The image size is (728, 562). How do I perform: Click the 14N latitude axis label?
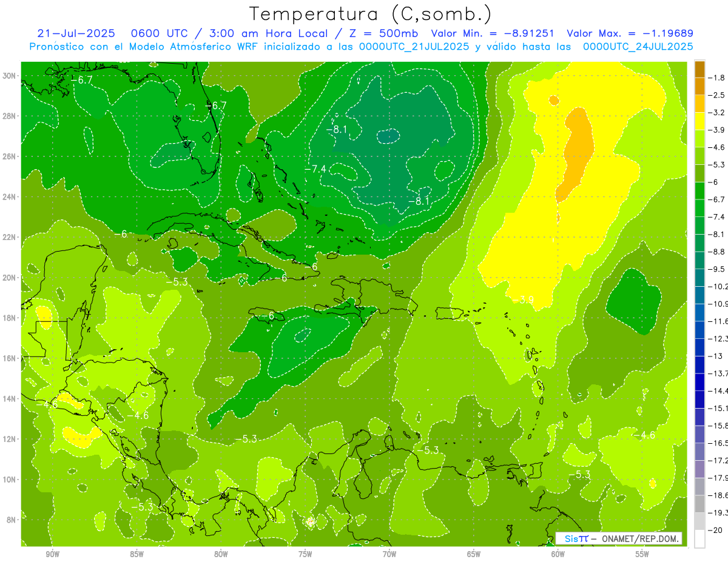pos(10,398)
